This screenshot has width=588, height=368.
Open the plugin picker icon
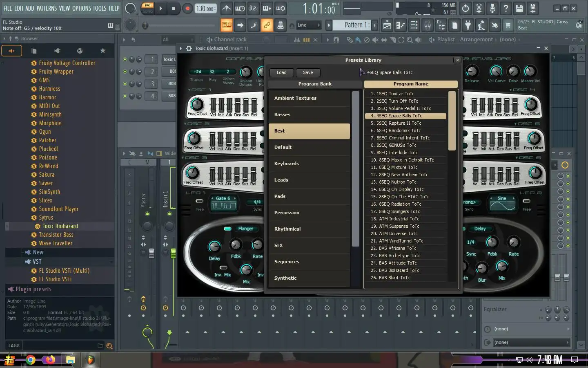pyautogui.click(x=468, y=25)
